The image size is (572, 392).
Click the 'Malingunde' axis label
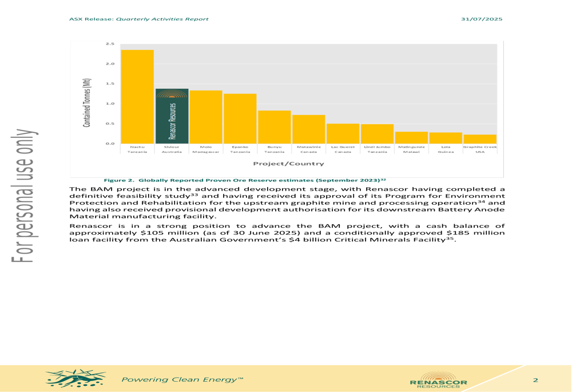click(411, 147)
